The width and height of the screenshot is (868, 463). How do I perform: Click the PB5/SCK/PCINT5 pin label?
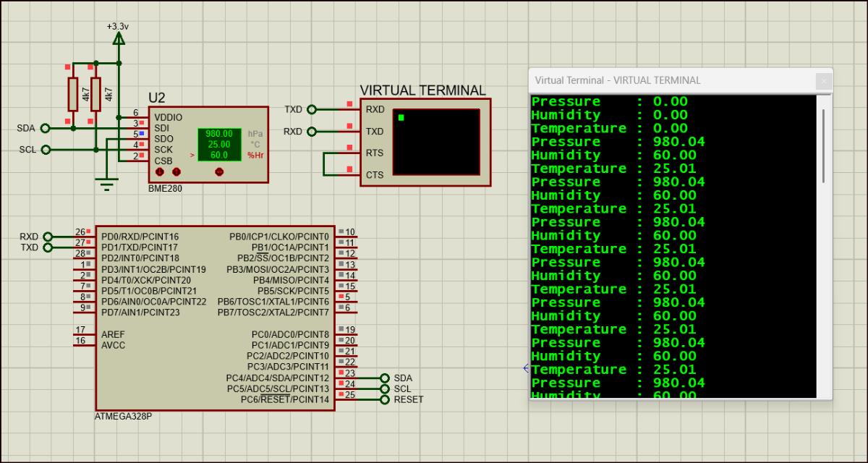[293, 291]
